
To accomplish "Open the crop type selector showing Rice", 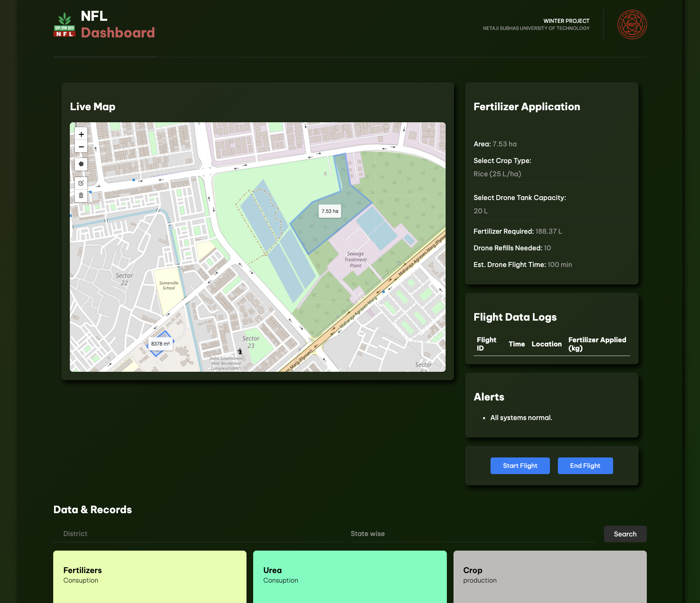I will pos(552,174).
